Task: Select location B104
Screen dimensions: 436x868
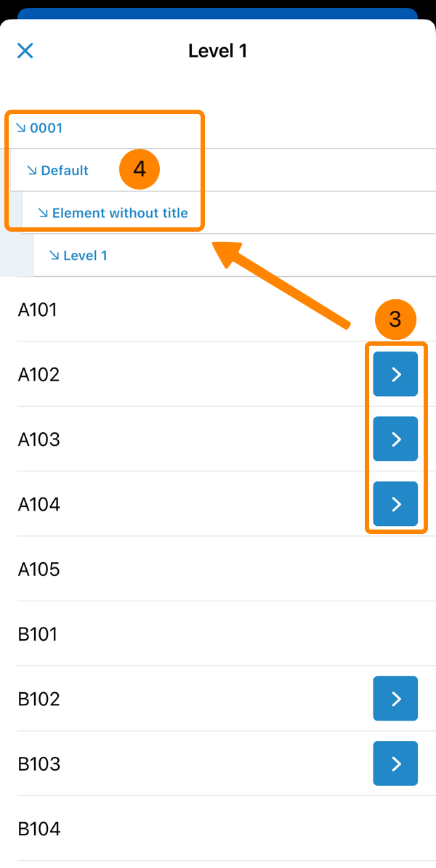Action: click(x=39, y=829)
